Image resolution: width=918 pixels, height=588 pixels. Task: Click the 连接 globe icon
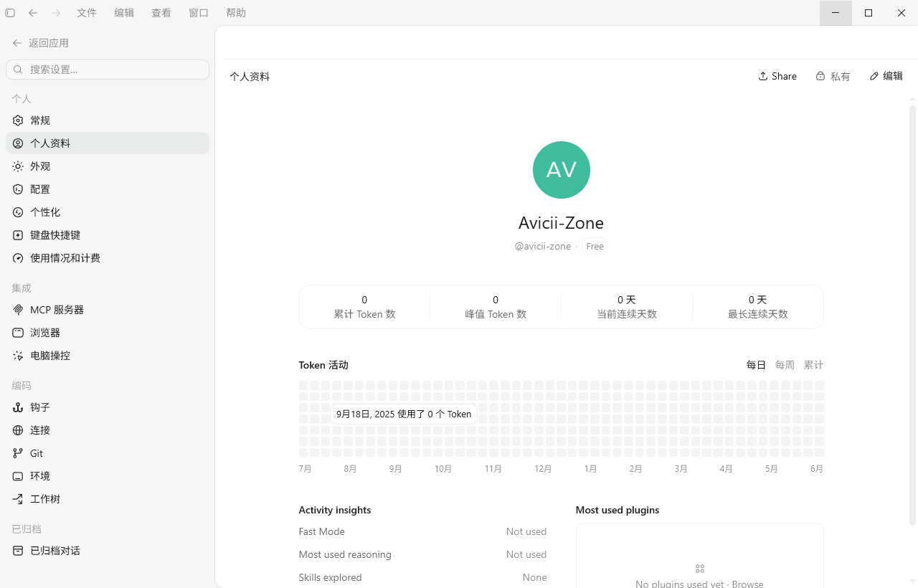18,430
